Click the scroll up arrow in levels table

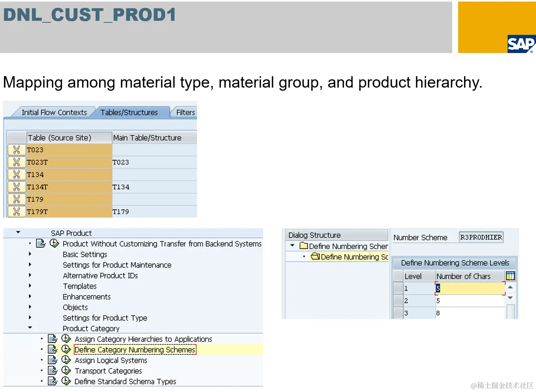510,288
